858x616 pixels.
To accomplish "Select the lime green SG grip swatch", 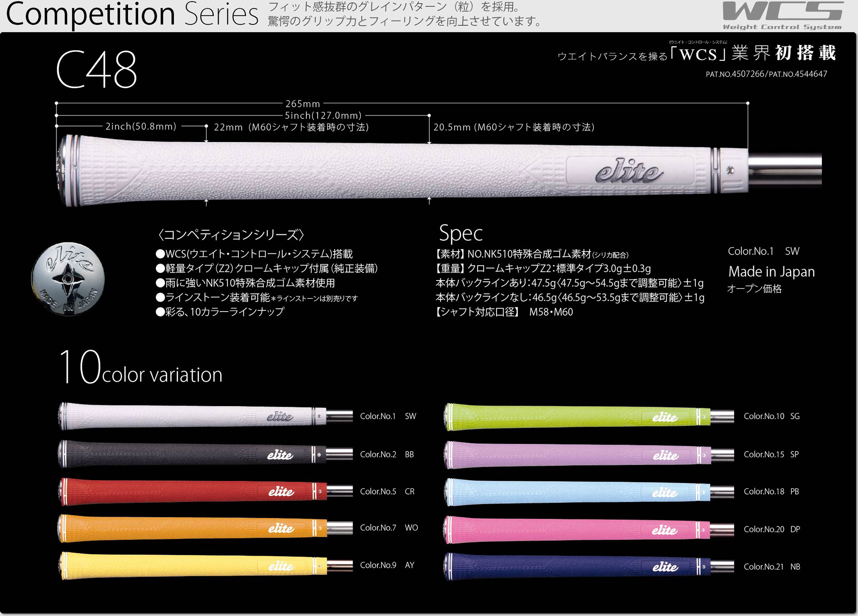I will point(589,417).
